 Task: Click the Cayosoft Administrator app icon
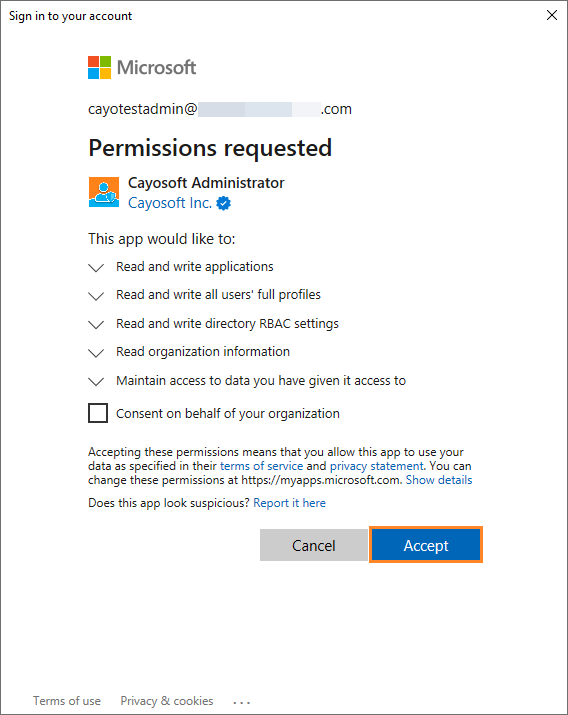point(104,192)
